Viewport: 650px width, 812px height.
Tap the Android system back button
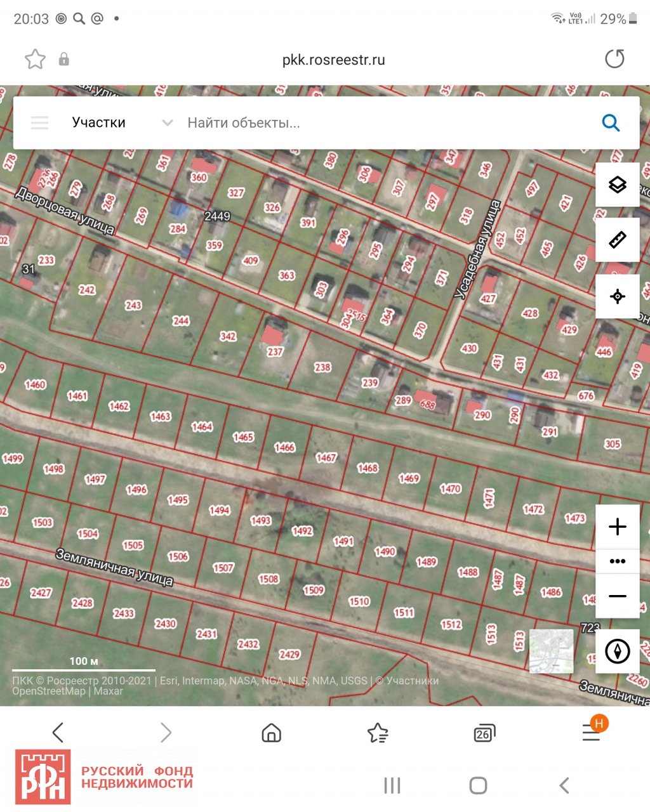564,785
